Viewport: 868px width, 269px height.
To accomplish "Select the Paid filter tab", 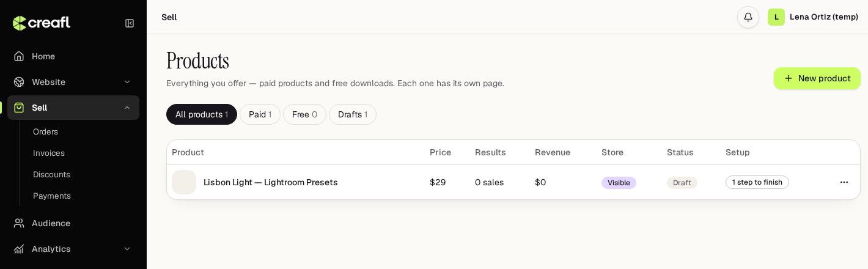I will [260, 114].
